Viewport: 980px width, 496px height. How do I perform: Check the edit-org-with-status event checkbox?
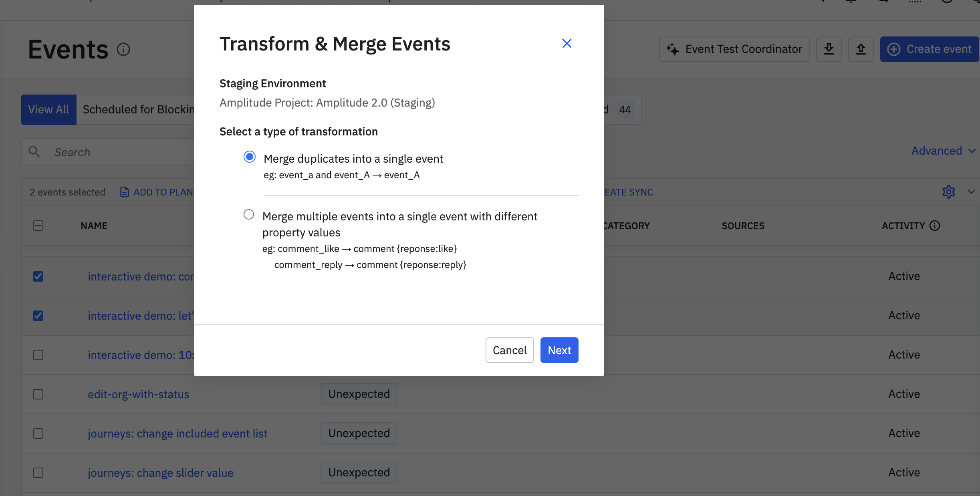38,394
